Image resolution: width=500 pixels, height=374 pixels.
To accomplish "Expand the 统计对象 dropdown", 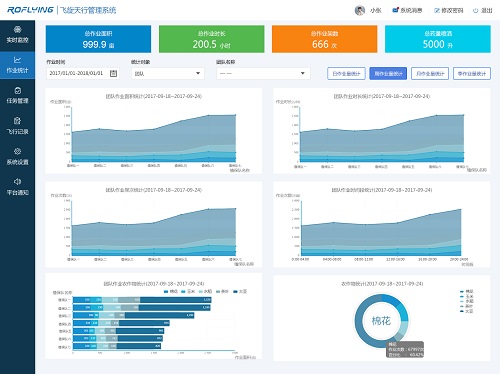I will [168, 73].
